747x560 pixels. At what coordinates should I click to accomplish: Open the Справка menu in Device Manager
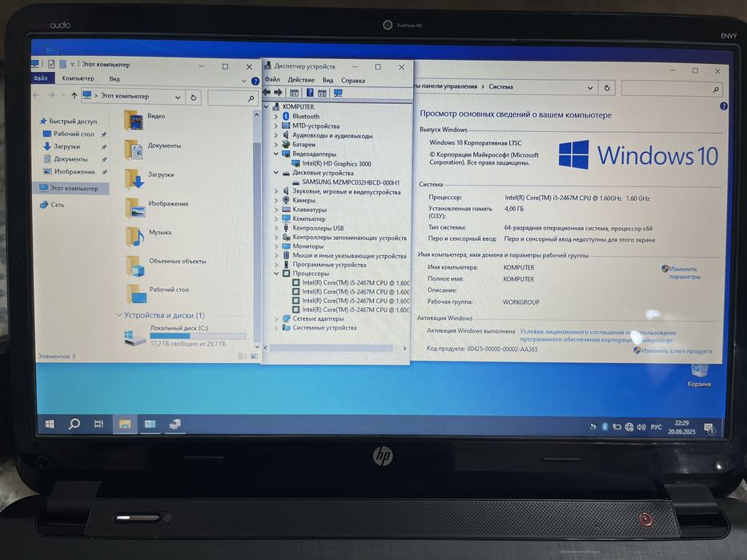[x=353, y=81]
